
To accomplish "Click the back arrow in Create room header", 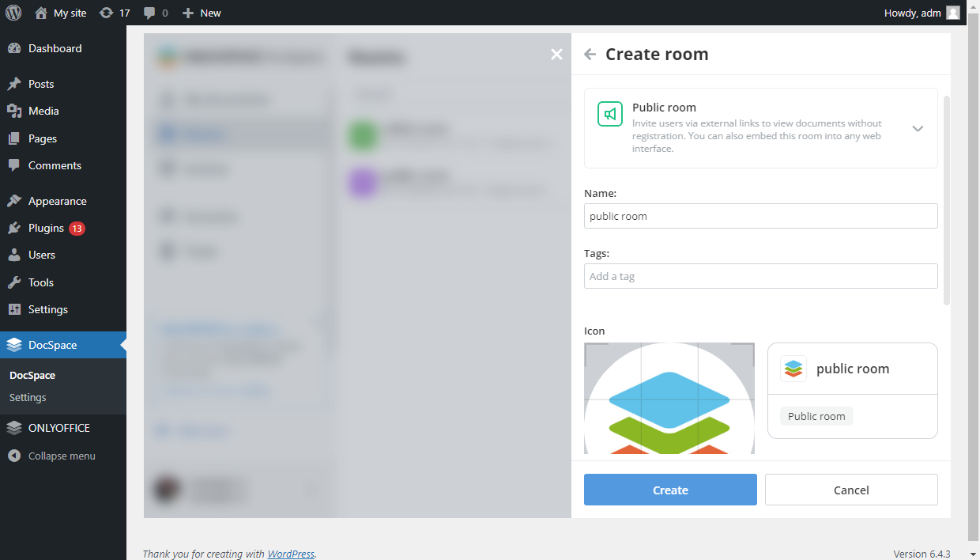I will tap(590, 54).
